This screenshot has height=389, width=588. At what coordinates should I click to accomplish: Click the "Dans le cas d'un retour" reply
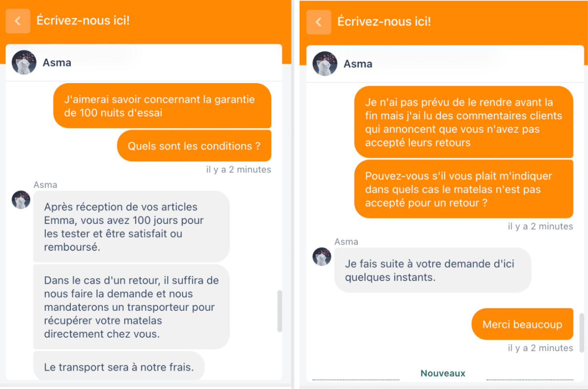(131, 307)
